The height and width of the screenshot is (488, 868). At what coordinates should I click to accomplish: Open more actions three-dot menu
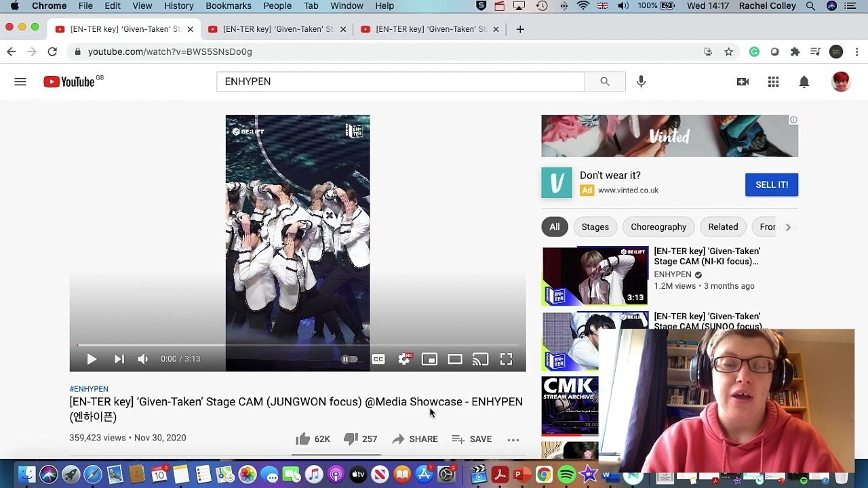[x=513, y=440]
